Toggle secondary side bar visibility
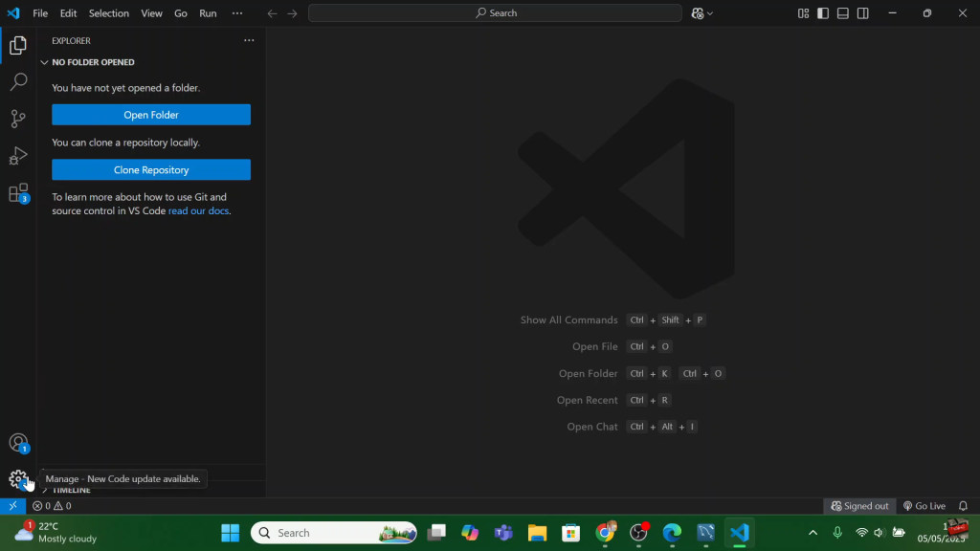This screenshot has height=551, width=980. point(863,13)
